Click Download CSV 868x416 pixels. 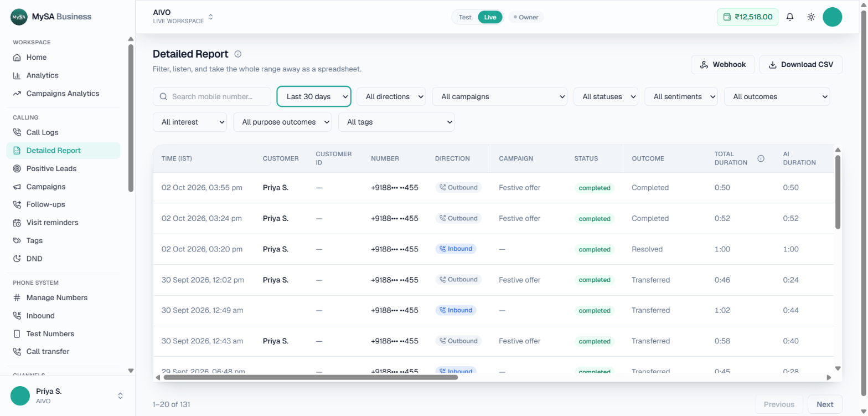tap(801, 65)
